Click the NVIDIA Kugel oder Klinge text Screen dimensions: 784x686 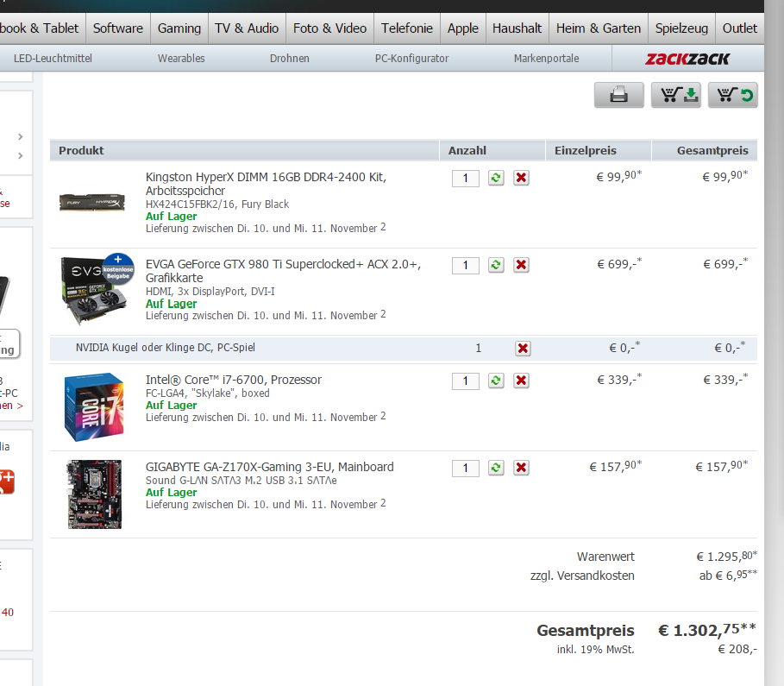pyautogui.click(x=166, y=347)
